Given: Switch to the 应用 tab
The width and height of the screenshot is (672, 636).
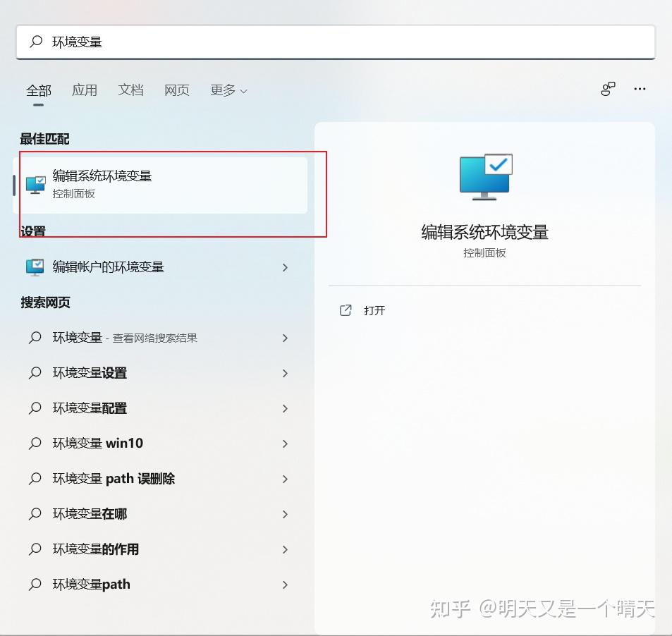Looking at the screenshot, I should tap(85, 90).
